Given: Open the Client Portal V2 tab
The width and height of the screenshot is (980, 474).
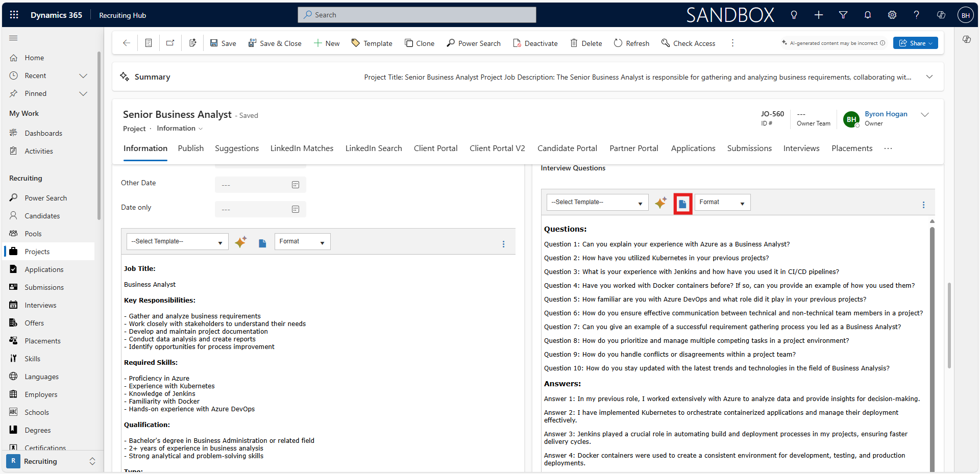Looking at the screenshot, I should [497, 148].
